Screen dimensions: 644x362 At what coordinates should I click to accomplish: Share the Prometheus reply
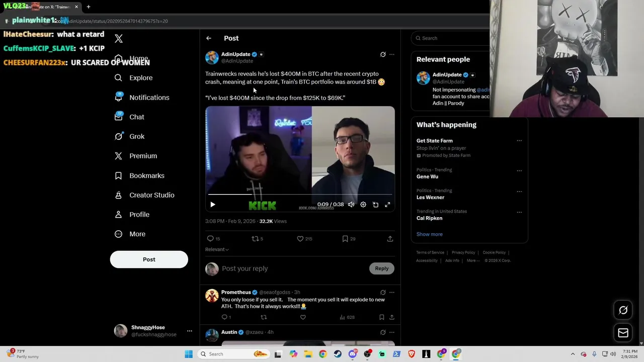(392, 317)
